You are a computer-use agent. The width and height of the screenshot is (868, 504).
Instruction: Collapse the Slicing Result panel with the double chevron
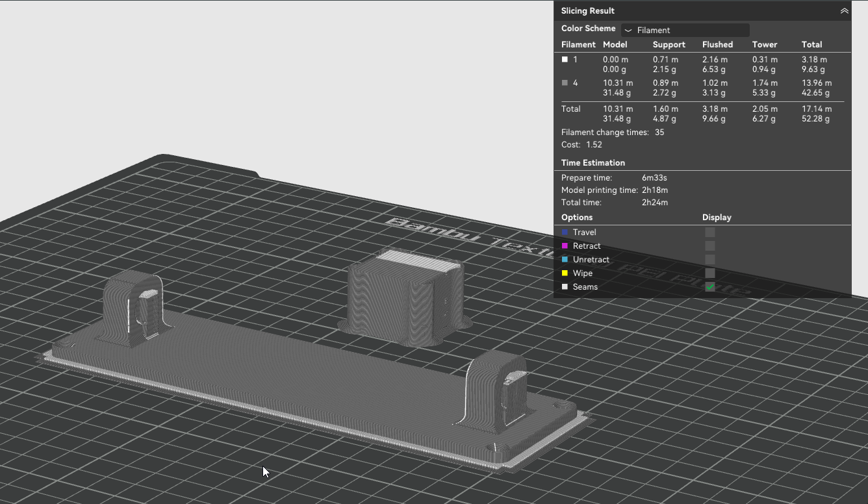pos(844,11)
